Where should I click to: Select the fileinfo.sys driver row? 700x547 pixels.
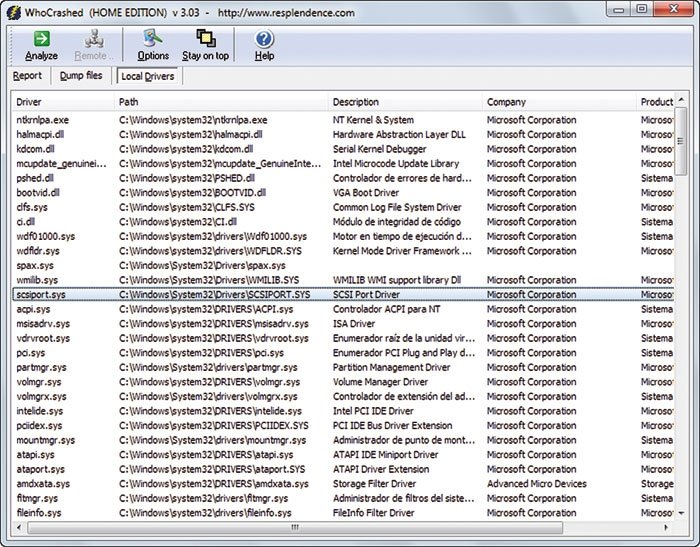pyautogui.click(x=343, y=513)
